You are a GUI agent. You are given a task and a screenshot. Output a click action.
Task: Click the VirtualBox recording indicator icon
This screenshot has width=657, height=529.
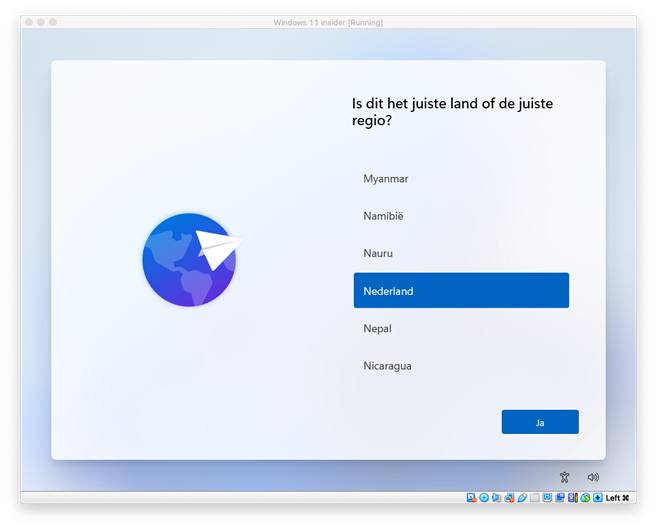[x=560, y=498]
